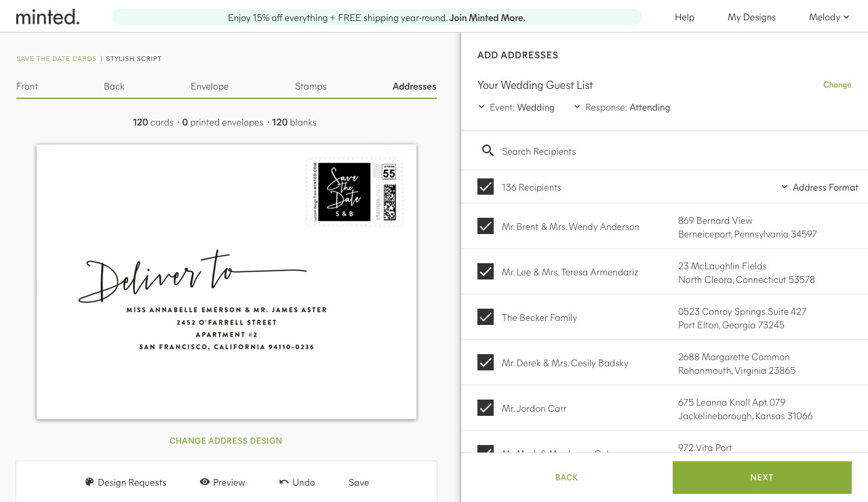Image resolution: width=868 pixels, height=502 pixels.
Task: Click the Undo arrow icon
Action: click(284, 482)
